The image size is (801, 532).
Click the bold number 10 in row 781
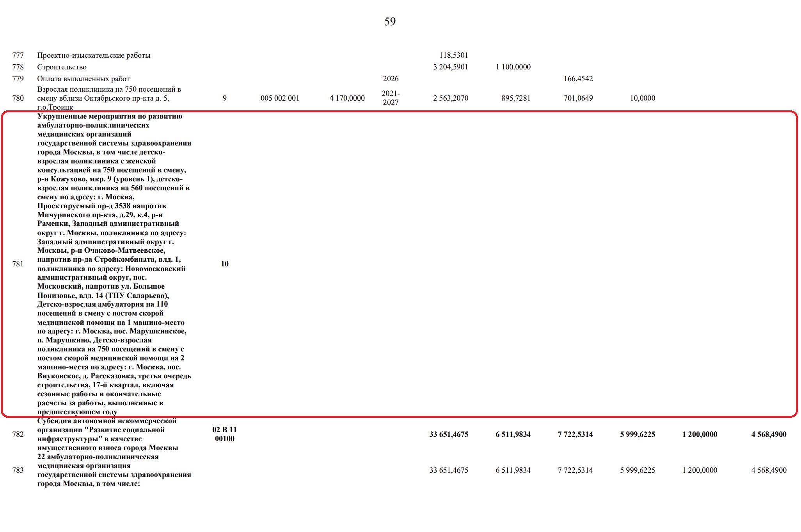pyautogui.click(x=225, y=264)
